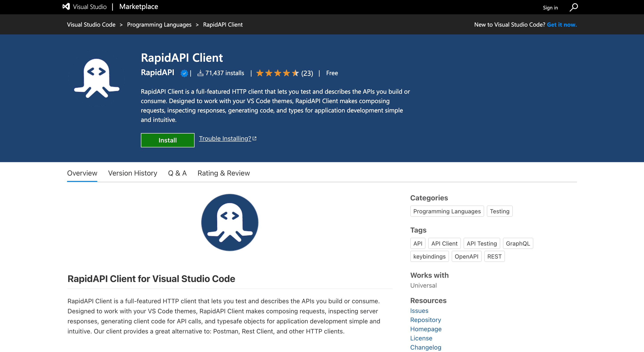Image resolution: width=644 pixels, height=352 pixels.
Task: Click the API tag
Action: coord(418,244)
